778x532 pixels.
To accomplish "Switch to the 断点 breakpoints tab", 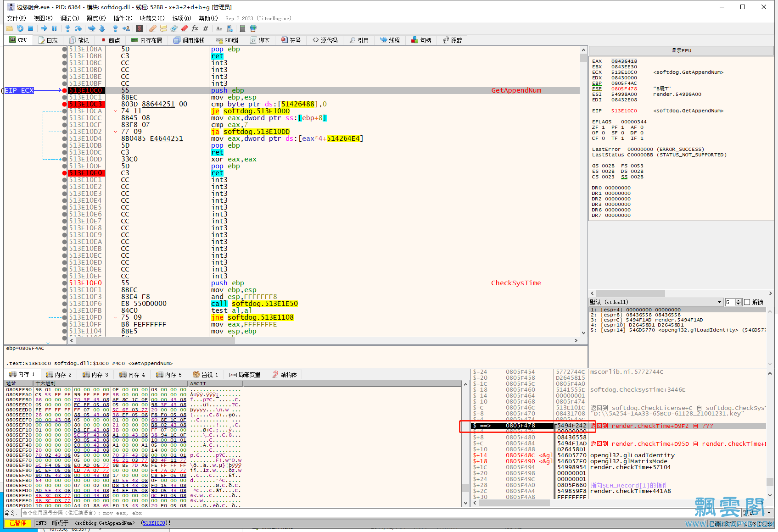I will coord(111,40).
